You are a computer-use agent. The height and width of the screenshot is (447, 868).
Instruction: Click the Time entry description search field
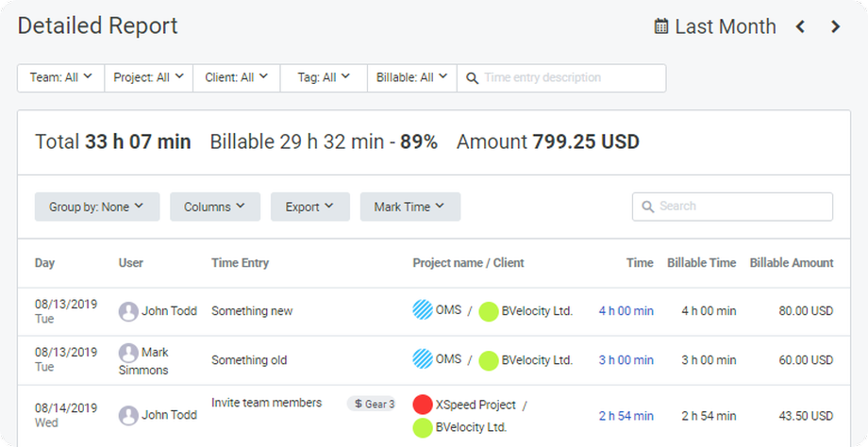click(561, 77)
